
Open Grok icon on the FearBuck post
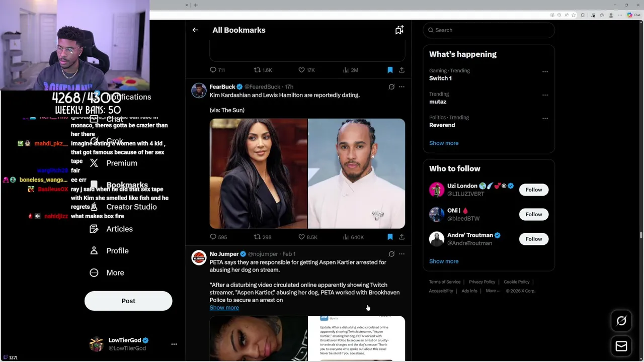pos(391,87)
